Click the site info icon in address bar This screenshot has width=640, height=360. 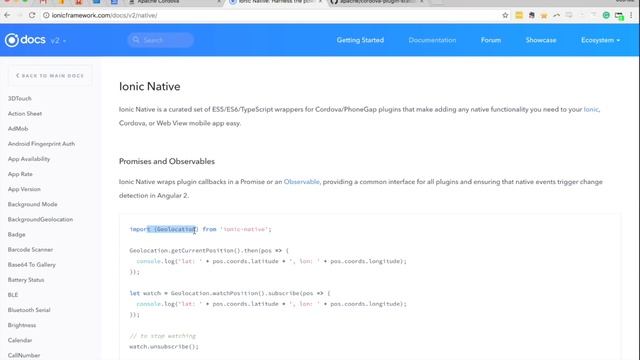pos(46,15)
